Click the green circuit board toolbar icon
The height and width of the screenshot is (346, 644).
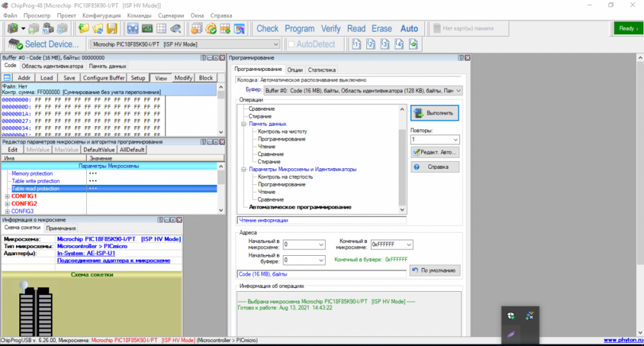pos(147,28)
